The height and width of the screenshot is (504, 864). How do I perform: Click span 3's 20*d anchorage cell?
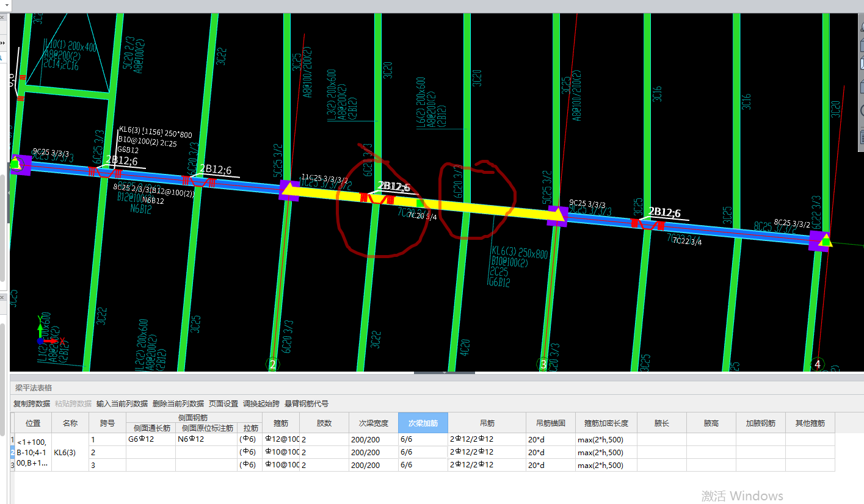point(551,465)
